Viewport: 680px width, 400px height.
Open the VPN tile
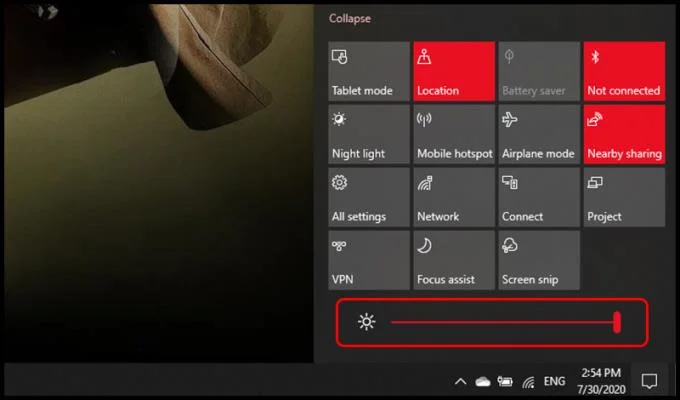point(369,260)
